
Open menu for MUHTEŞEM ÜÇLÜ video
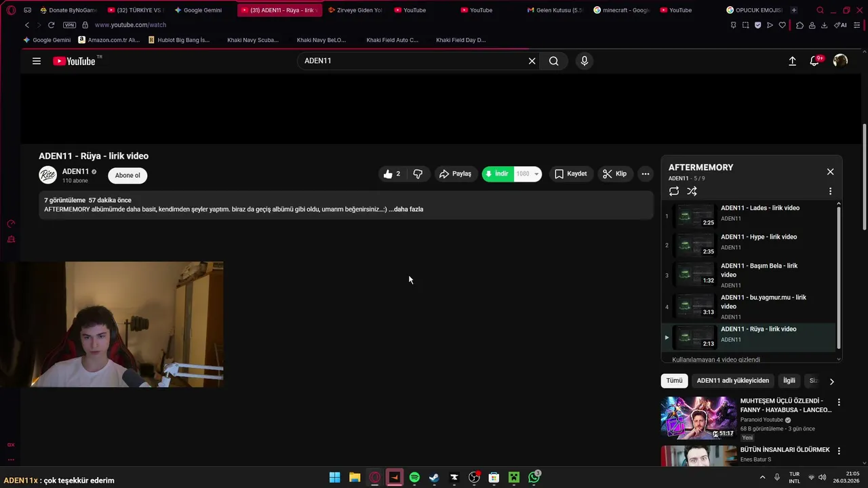coord(839,402)
